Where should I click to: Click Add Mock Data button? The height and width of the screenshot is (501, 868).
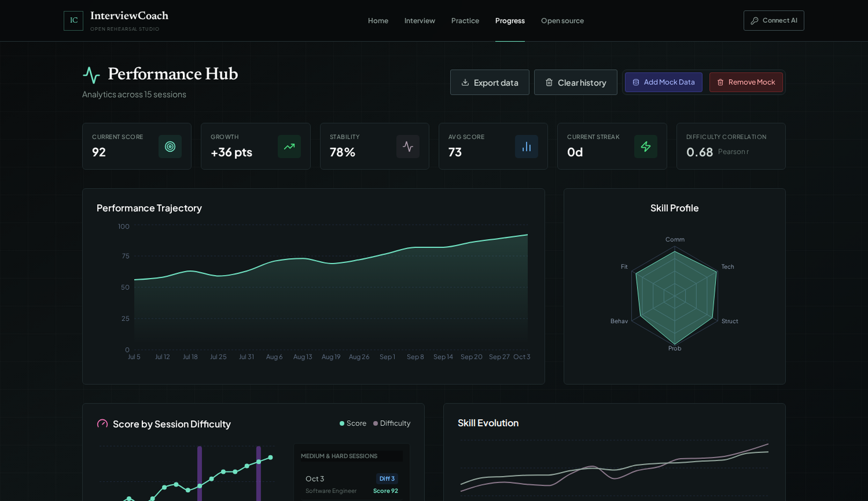click(x=664, y=82)
